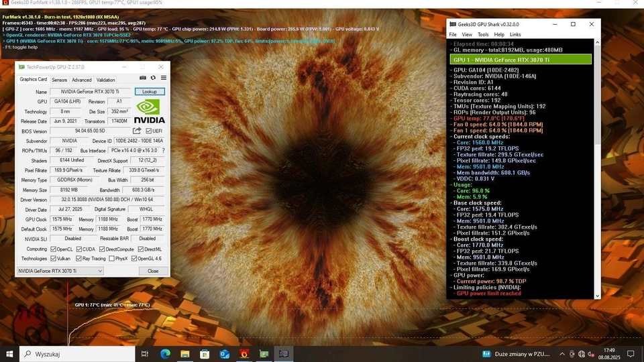The image size is (644, 362).
Task: Click the green GPU 1 RTX 3070 Ti header
Action: coord(521,60)
